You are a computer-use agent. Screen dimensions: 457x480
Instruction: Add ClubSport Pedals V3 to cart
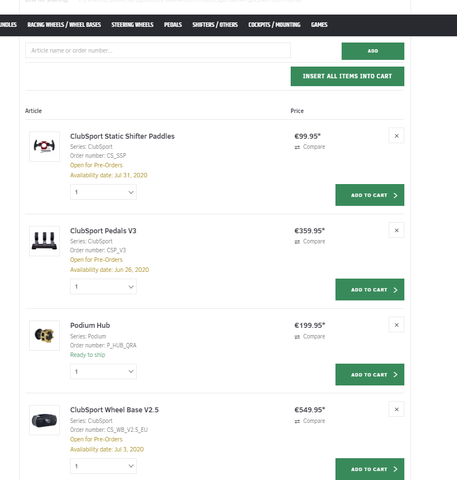(370, 290)
